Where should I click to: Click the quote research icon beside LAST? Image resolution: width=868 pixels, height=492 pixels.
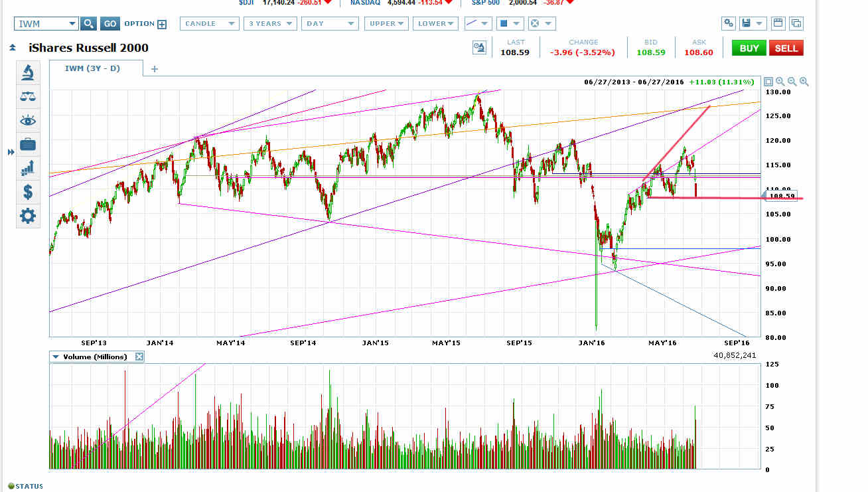click(479, 47)
